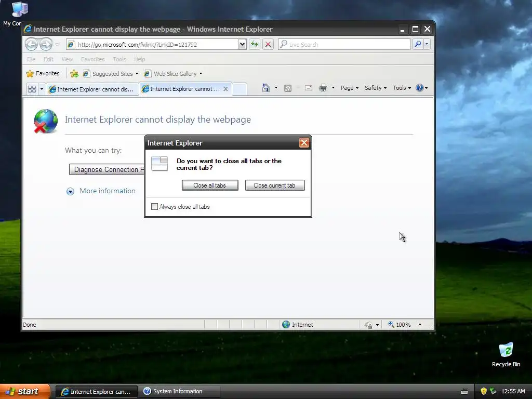Click the Quick Tabs grid icon

click(32, 89)
